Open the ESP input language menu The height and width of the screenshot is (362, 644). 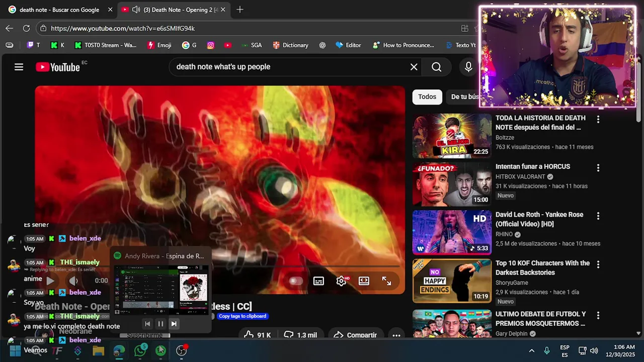tap(565, 351)
